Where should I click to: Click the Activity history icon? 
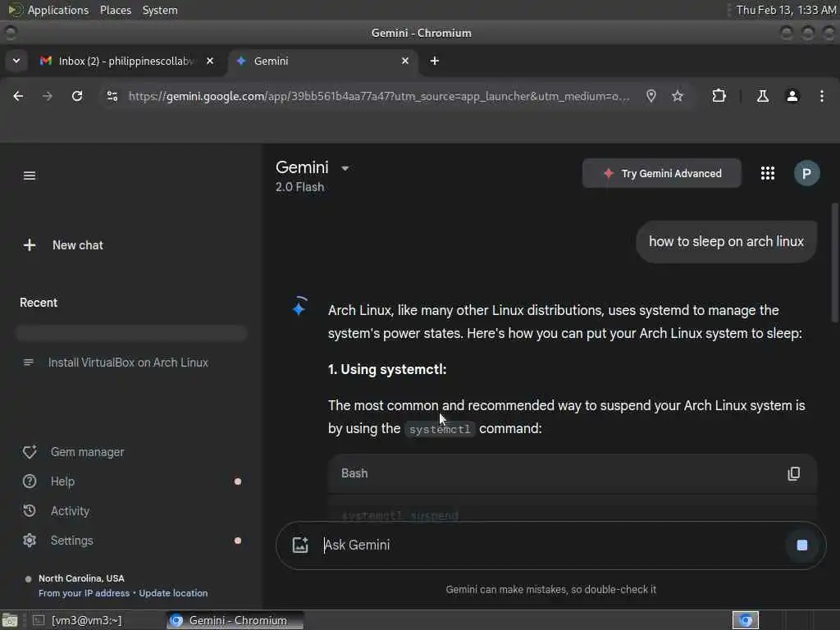[x=30, y=510]
